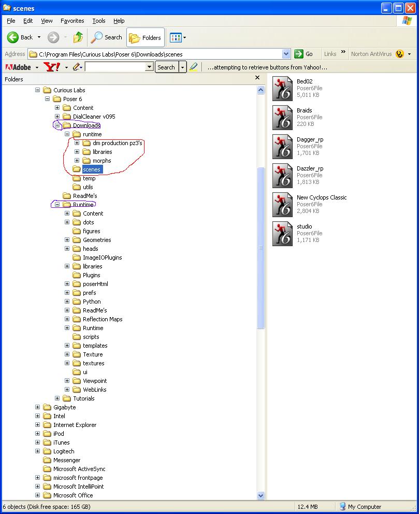Expand the Gigabyte folder node

click(37, 407)
